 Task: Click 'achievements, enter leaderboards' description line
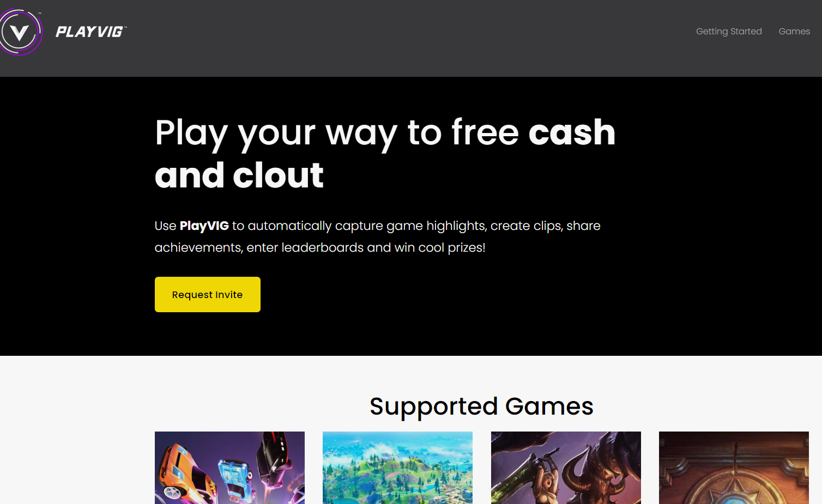point(259,247)
